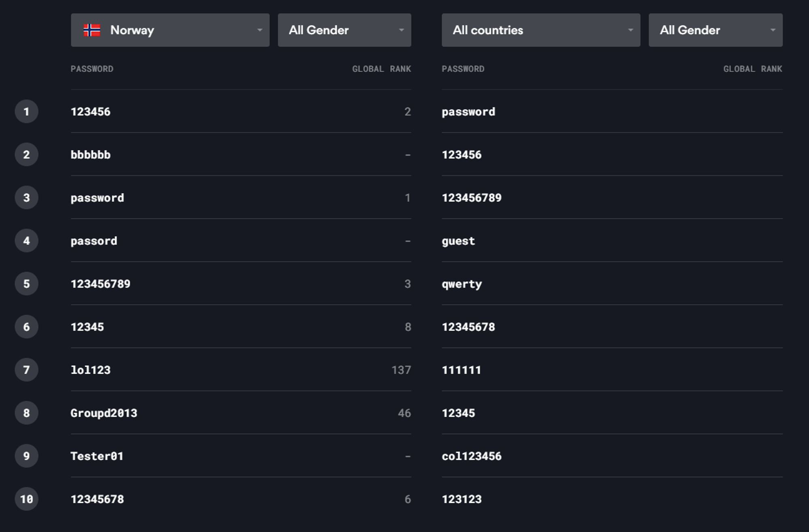Screen dimensions: 809x532
Task: Click the rank 10 number badge
Action: [27, 499]
